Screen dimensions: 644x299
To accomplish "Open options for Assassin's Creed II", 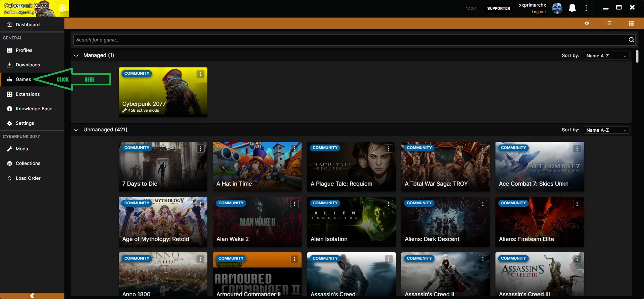I will (x=483, y=259).
